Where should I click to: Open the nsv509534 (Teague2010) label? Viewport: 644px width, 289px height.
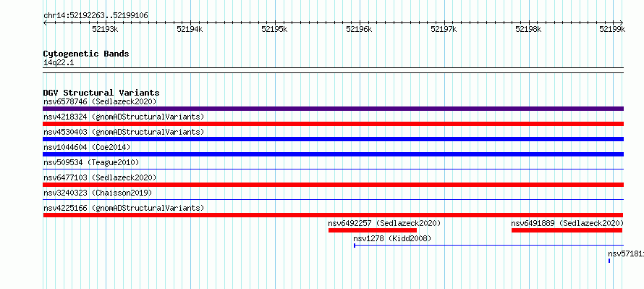coord(91,162)
